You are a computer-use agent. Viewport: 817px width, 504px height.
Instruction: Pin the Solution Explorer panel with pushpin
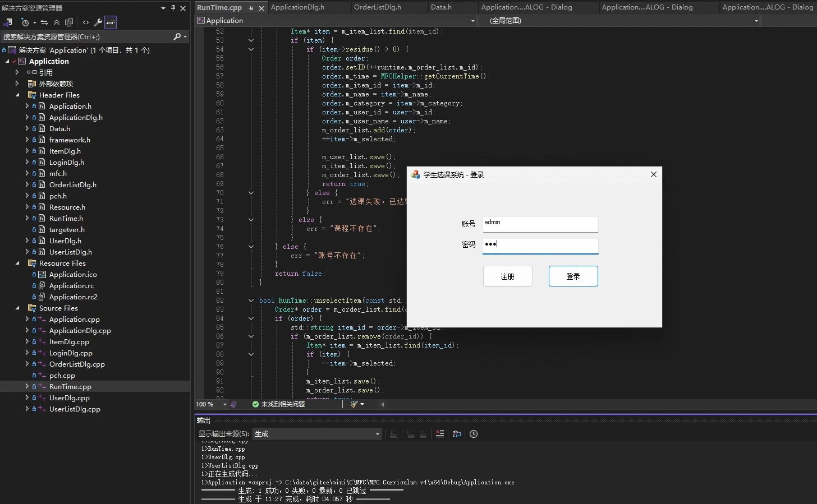pos(173,8)
